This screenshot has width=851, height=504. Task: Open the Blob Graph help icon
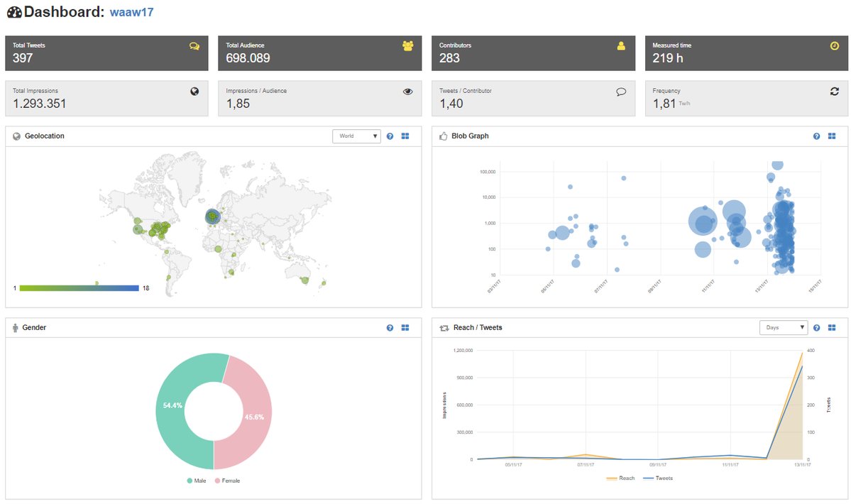point(816,136)
